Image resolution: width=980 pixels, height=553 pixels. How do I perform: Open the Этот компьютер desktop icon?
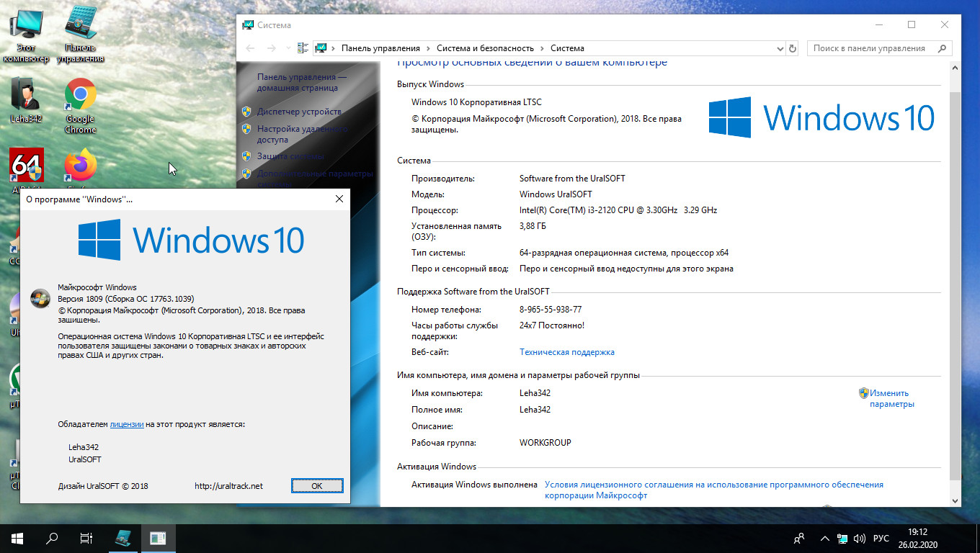pos(26,36)
